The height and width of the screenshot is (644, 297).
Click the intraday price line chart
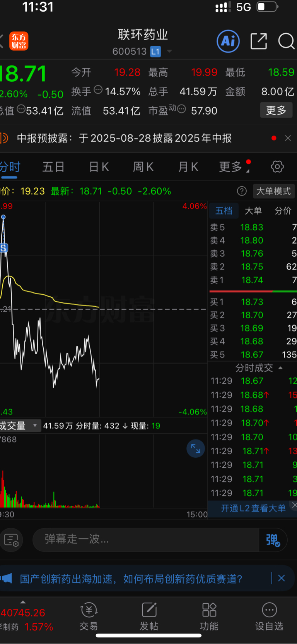pos(104,309)
